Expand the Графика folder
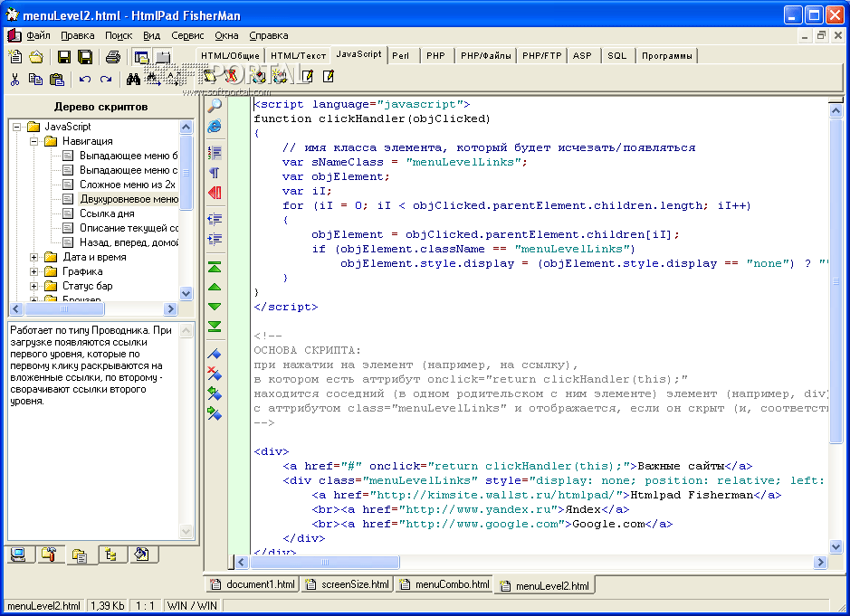This screenshot has width=850, height=616. point(34,272)
